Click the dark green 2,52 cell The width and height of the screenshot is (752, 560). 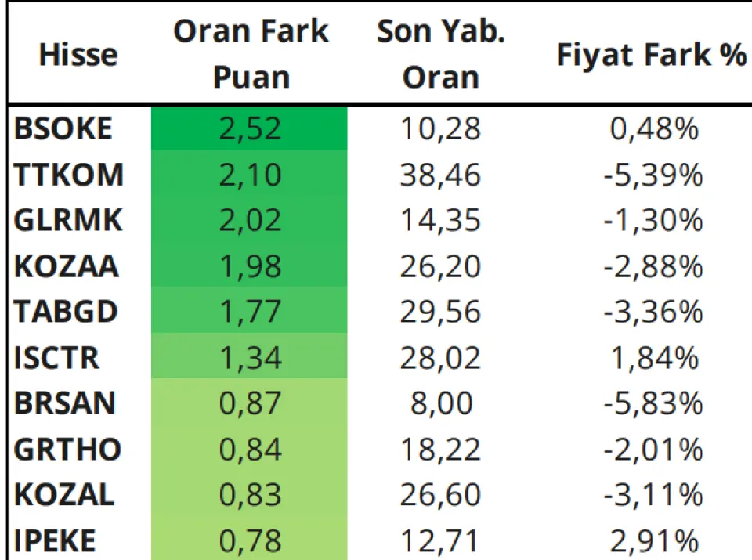249,128
